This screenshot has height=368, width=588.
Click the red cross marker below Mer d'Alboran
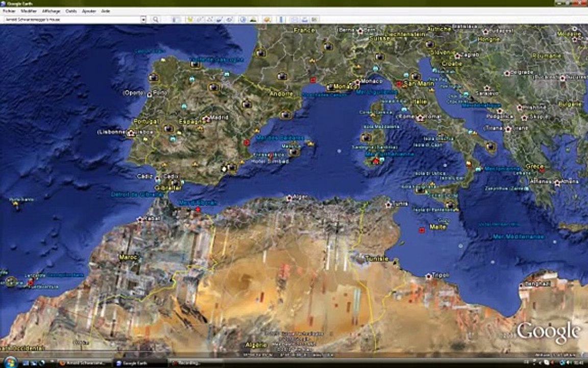coord(198,210)
